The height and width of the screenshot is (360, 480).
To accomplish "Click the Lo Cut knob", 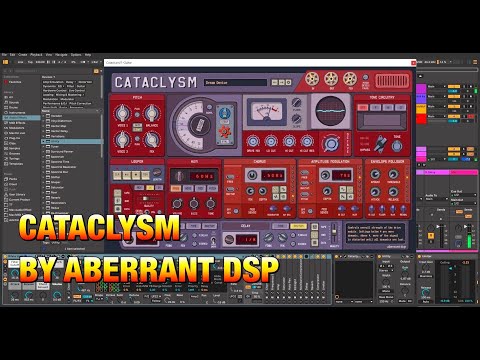I will (x=271, y=142).
